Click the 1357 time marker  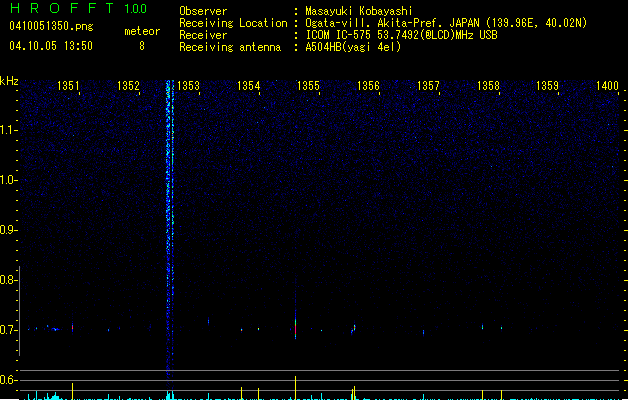pos(428,85)
